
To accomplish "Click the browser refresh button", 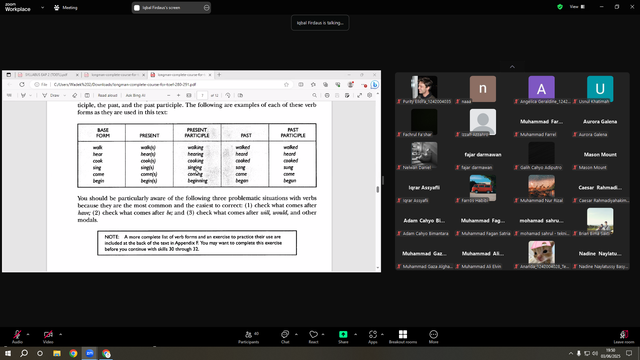I will (22, 84).
